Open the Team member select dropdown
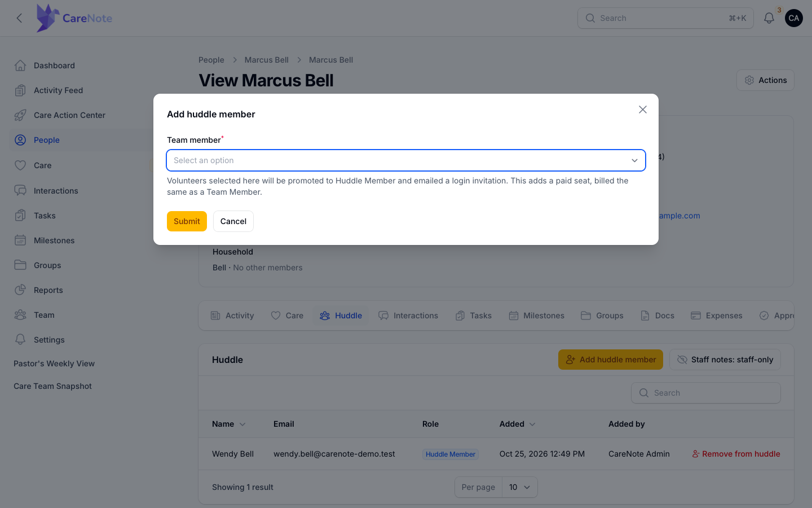812x508 pixels. click(406, 160)
